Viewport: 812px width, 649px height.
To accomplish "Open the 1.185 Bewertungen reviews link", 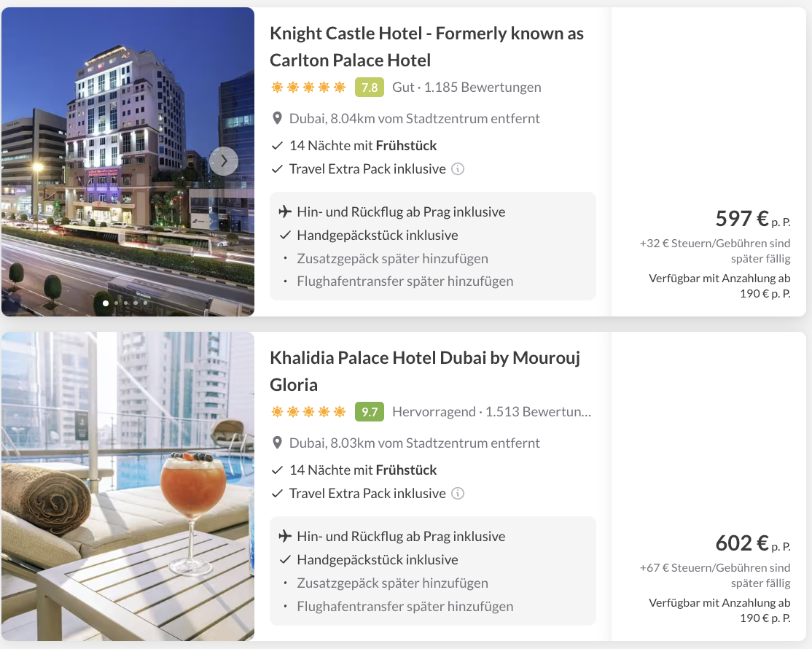I will click(482, 87).
